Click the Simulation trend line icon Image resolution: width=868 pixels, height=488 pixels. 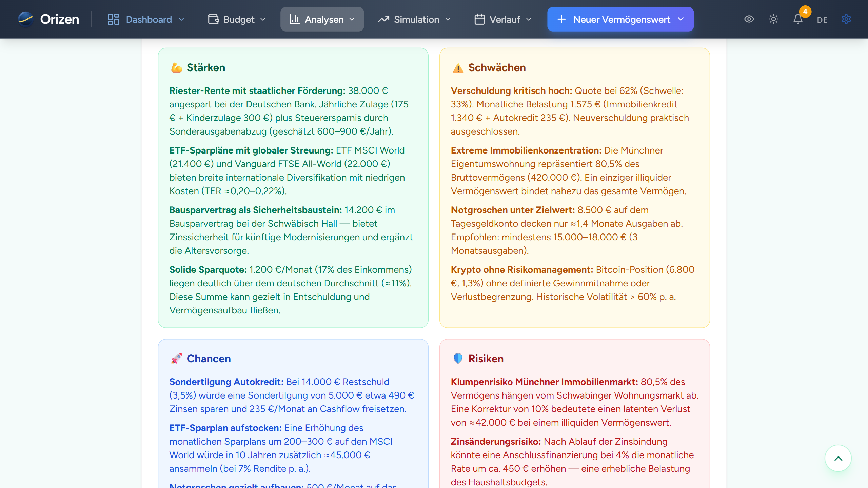383,19
